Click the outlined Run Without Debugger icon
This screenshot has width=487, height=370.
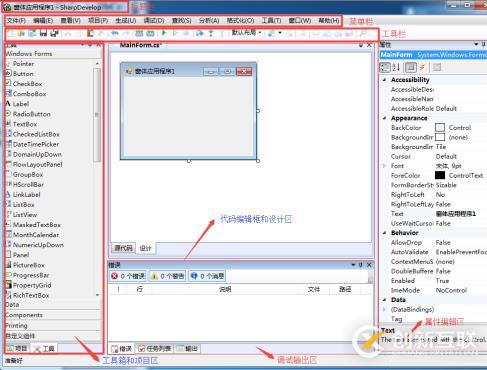coord(175,33)
